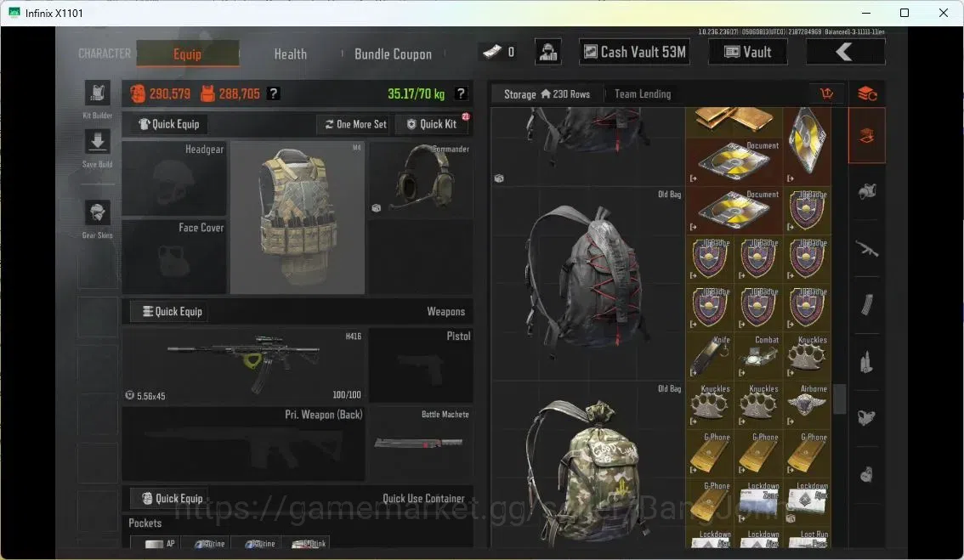Select the equipped H416 rifle
The image size is (964, 560).
point(243,365)
